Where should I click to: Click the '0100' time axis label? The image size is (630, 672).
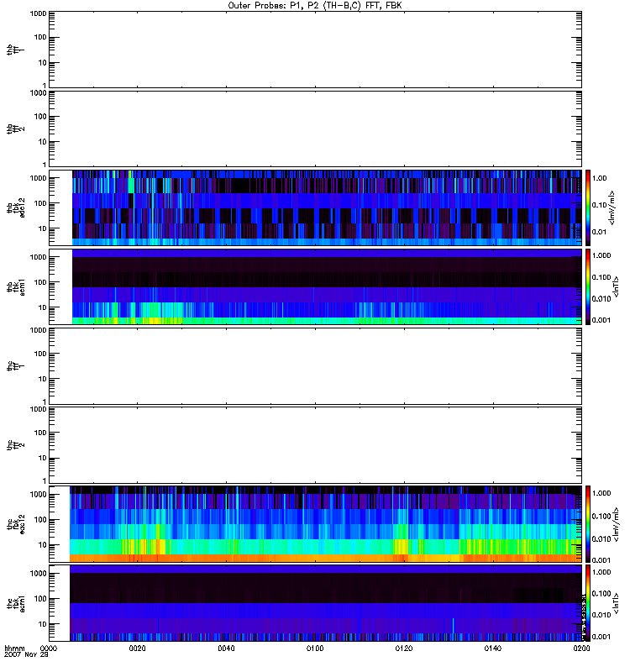point(315,648)
